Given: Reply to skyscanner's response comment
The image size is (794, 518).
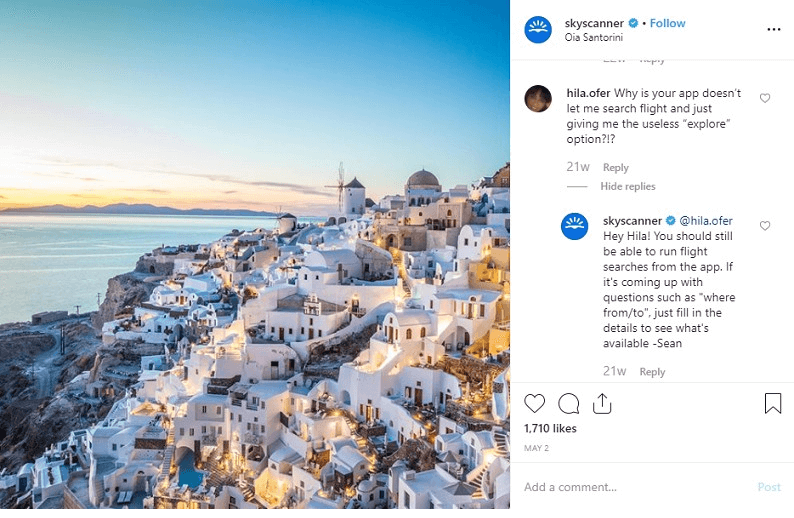Looking at the screenshot, I should pos(652,372).
